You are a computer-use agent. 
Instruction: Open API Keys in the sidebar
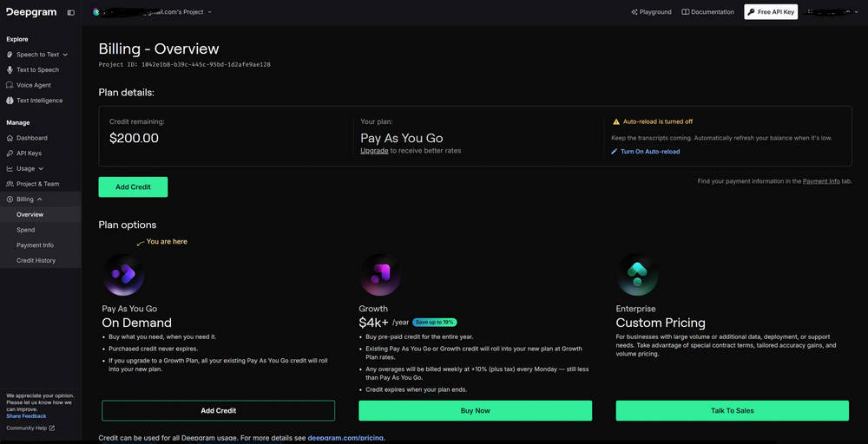coord(29,153)
